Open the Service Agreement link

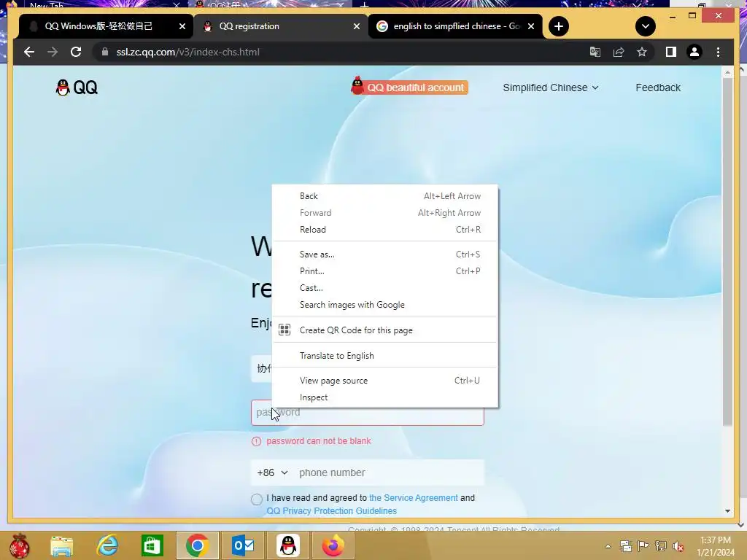coord(414,497)
